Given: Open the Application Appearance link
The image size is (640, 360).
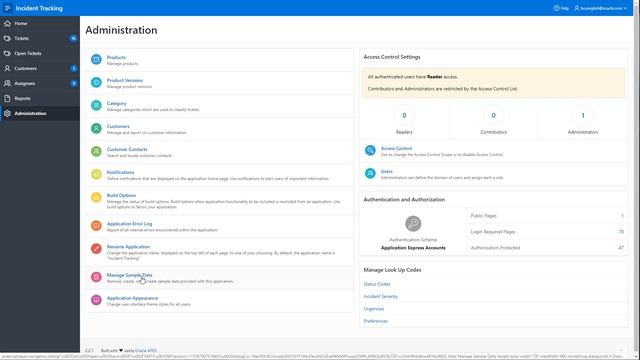Looking at the screenshot, I should pos(132,298).
